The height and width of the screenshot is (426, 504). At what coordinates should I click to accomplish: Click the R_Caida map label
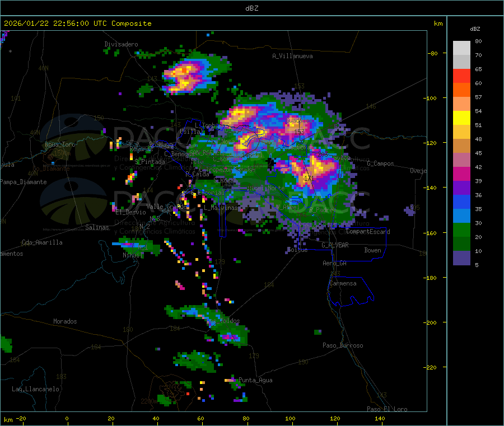point(197,174)
